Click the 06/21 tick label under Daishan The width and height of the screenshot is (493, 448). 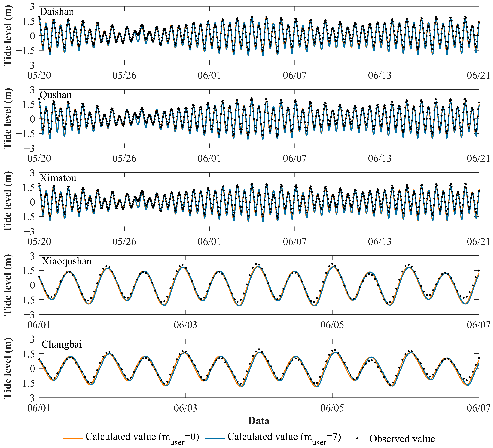[x=478, y=75]
